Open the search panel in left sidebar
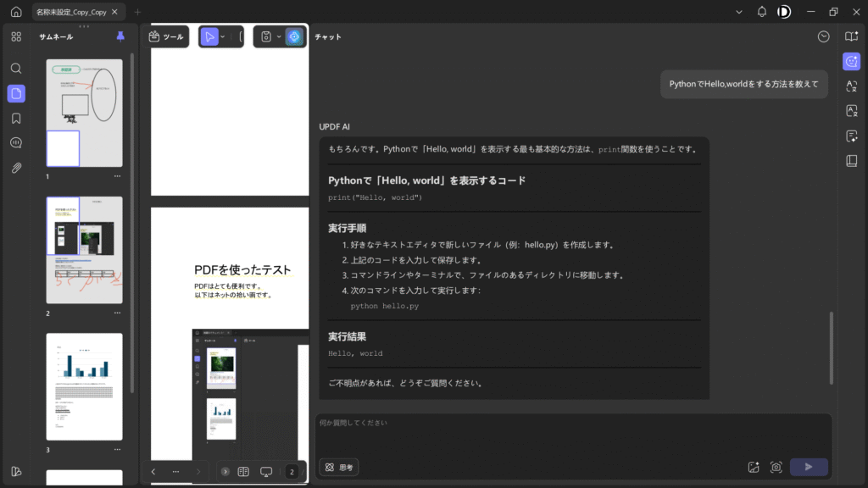The width and height of the screenshot is (868, 488). coord(16,68)
